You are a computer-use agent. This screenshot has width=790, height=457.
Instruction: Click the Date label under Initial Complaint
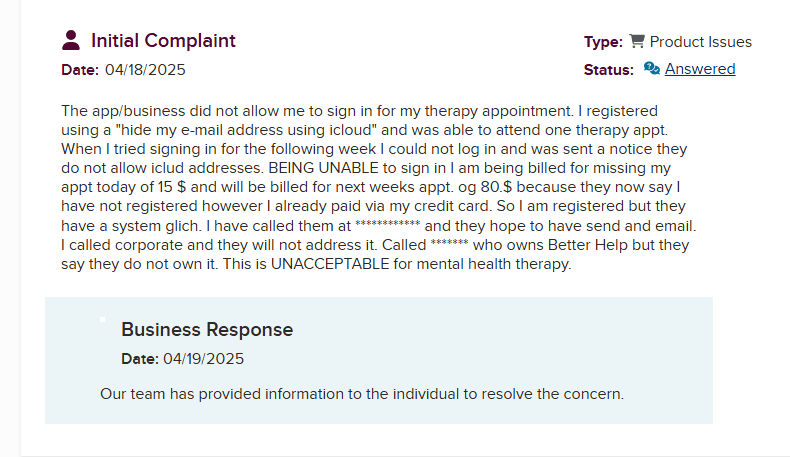point(80,70)
